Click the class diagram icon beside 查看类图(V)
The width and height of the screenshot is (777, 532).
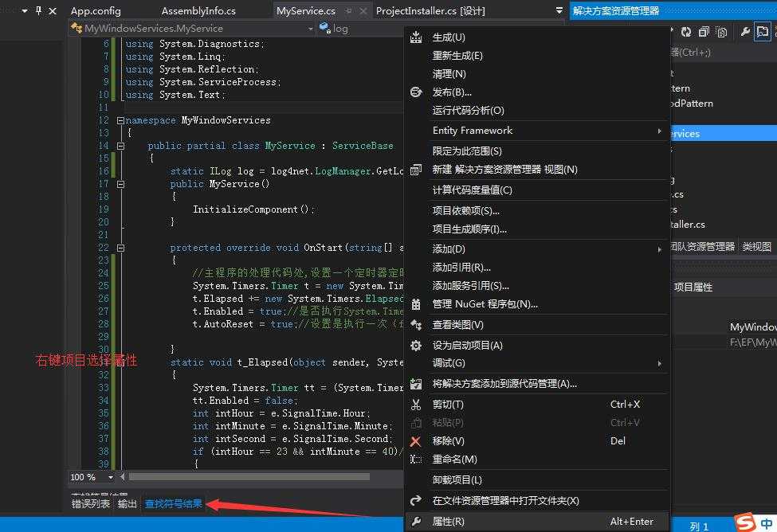(416, 324)
